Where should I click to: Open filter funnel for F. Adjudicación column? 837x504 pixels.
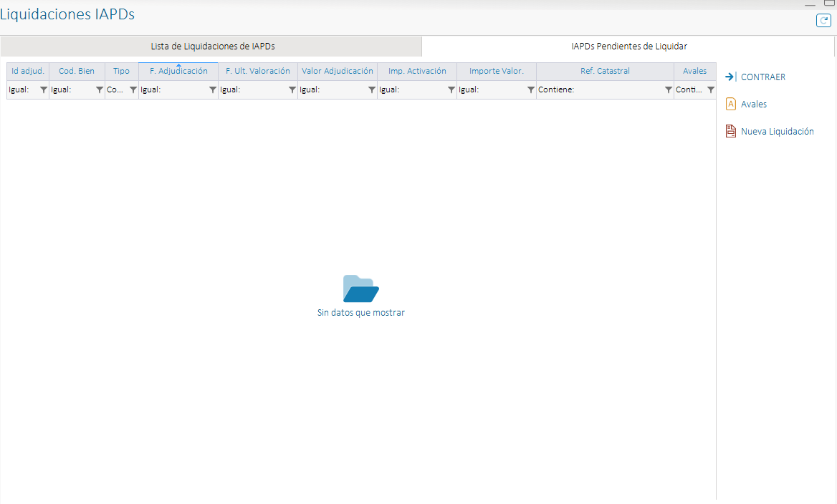click(212, 90)
